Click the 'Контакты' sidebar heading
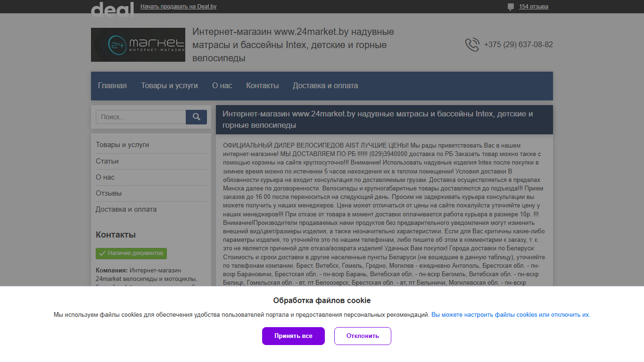Screen dimensions: 644x362 (x=116, y=235)
